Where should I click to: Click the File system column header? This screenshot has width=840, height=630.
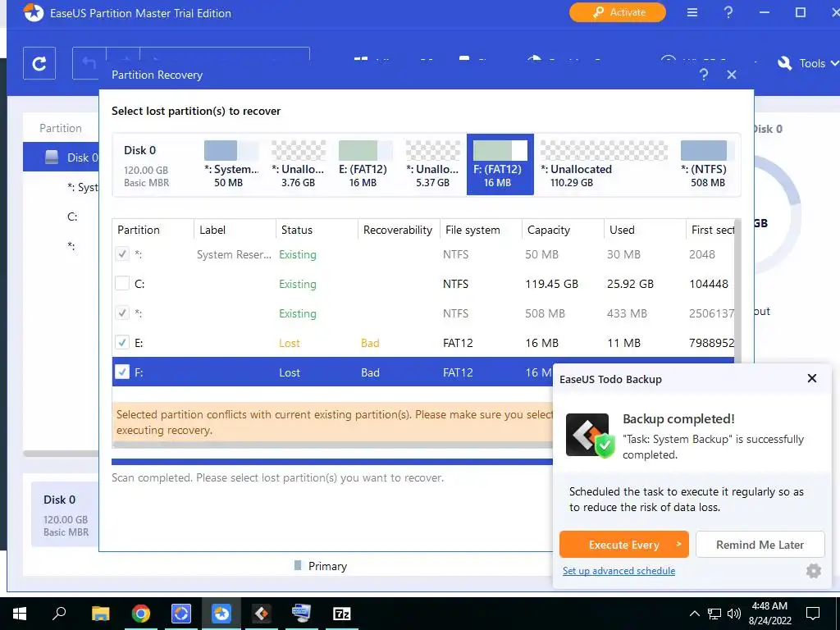(481, 230)
